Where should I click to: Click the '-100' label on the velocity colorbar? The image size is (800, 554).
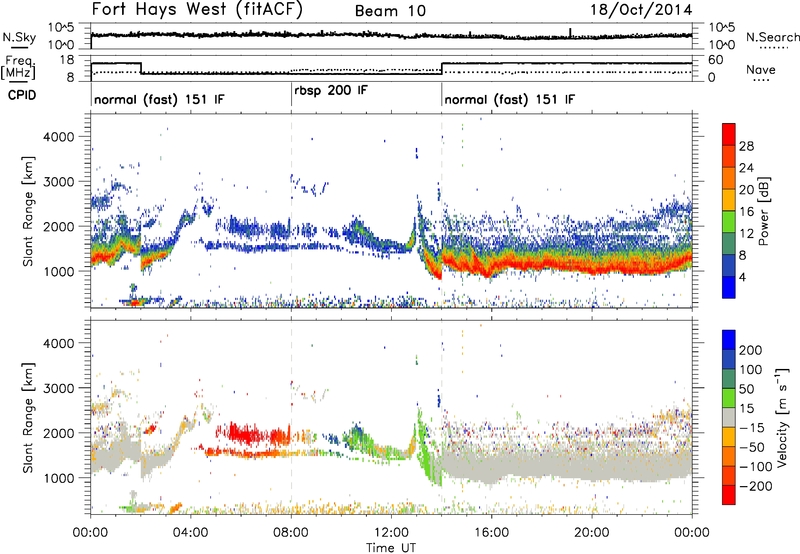pyautogui.click(x=755, y=467)
